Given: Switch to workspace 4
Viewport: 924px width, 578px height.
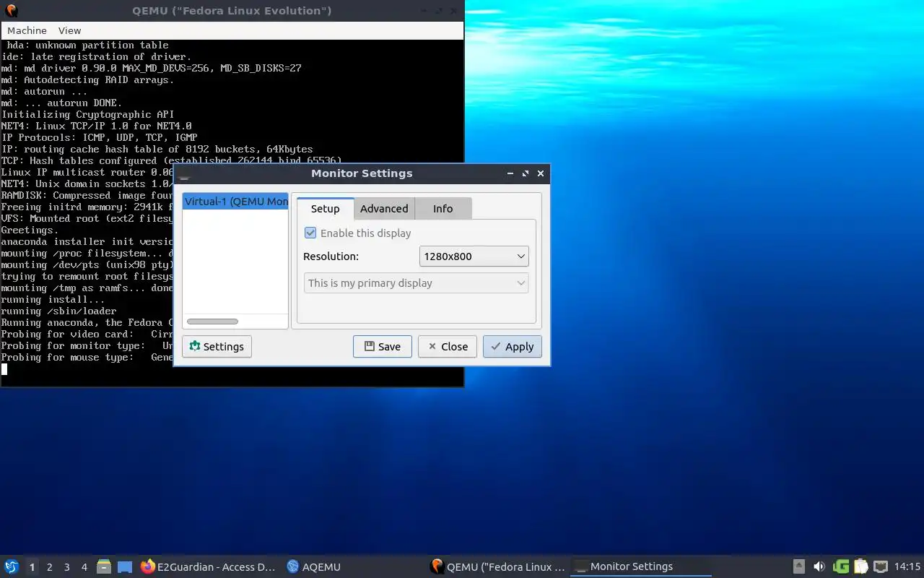Looking at the screenshot, I should [84, 567].
